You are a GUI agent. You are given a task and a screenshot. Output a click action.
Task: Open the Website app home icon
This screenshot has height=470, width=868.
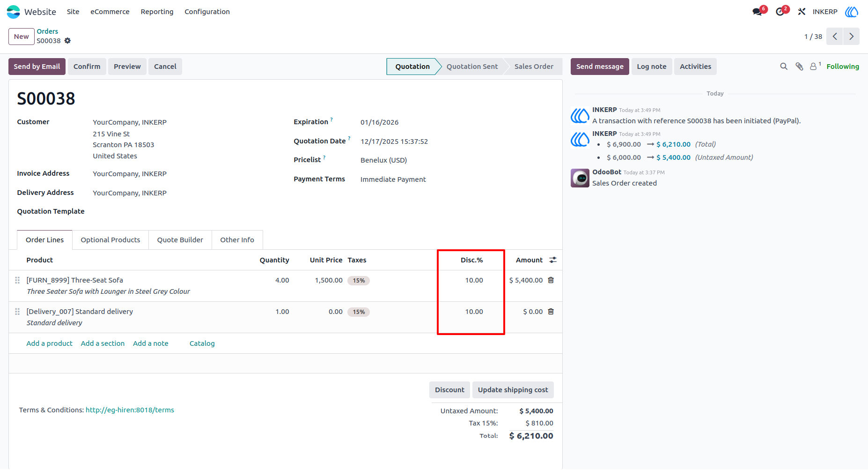pos(13,12)
